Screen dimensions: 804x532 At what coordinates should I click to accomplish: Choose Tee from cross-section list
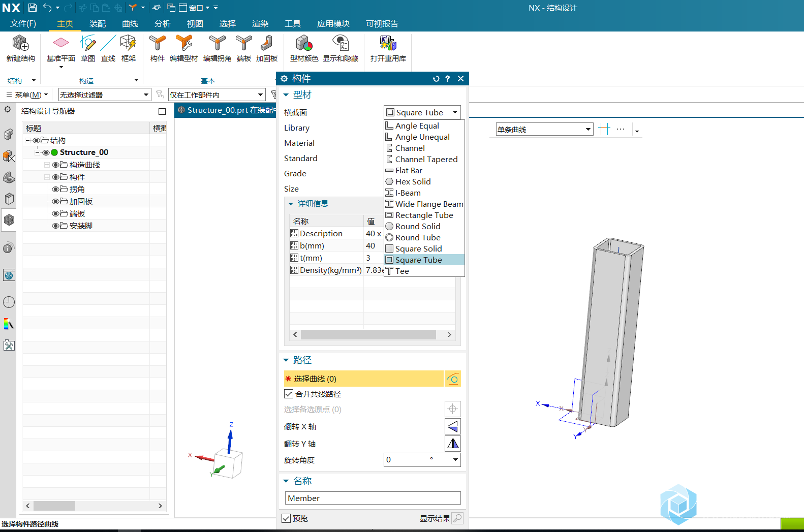(424, 271)
